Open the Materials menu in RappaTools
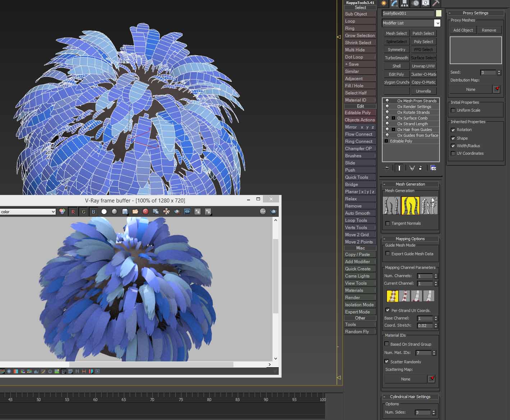This screenshot has width=510, height=420. click(354, 290)
